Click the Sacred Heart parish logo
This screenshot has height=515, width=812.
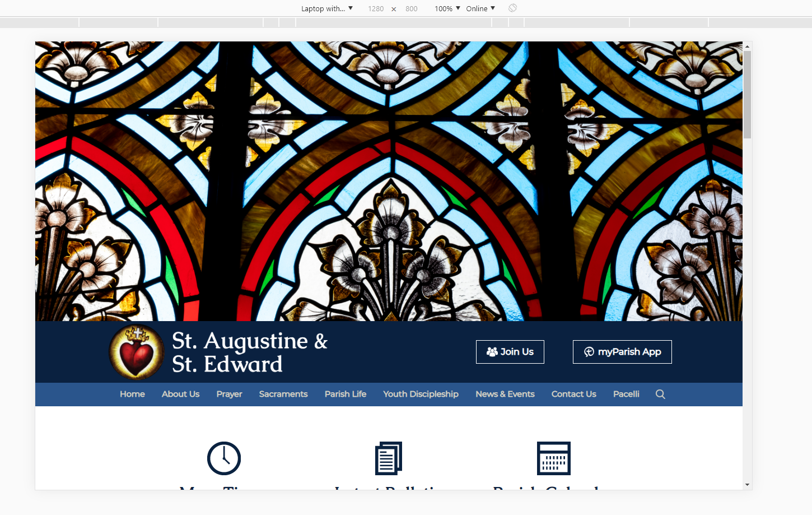136,352
